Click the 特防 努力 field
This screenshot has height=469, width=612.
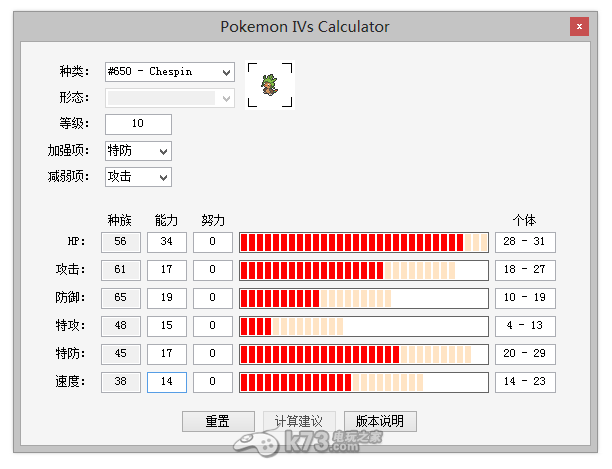point(213,354)
